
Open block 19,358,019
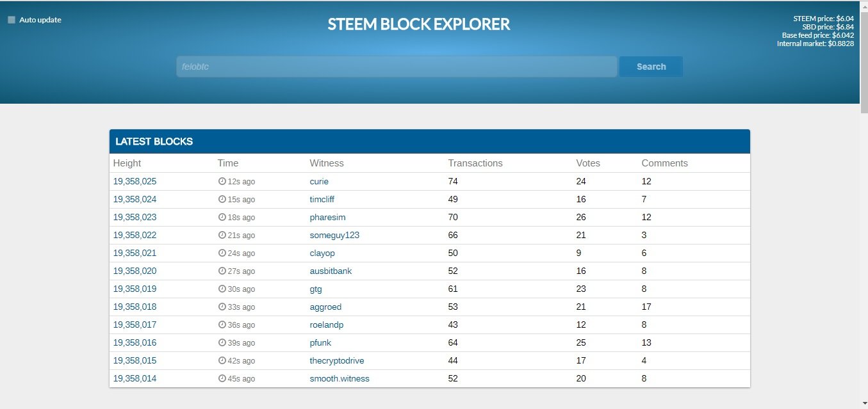135,289
